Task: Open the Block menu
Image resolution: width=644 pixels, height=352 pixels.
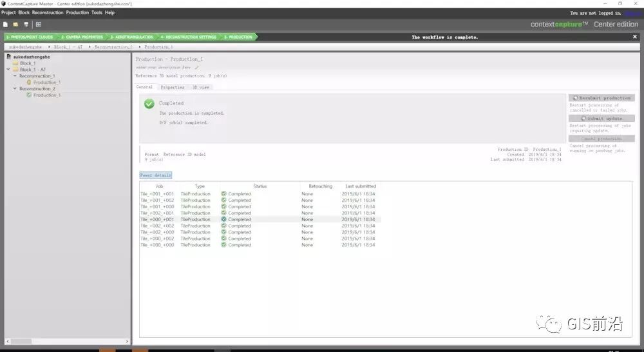Action: pos(24,13)
